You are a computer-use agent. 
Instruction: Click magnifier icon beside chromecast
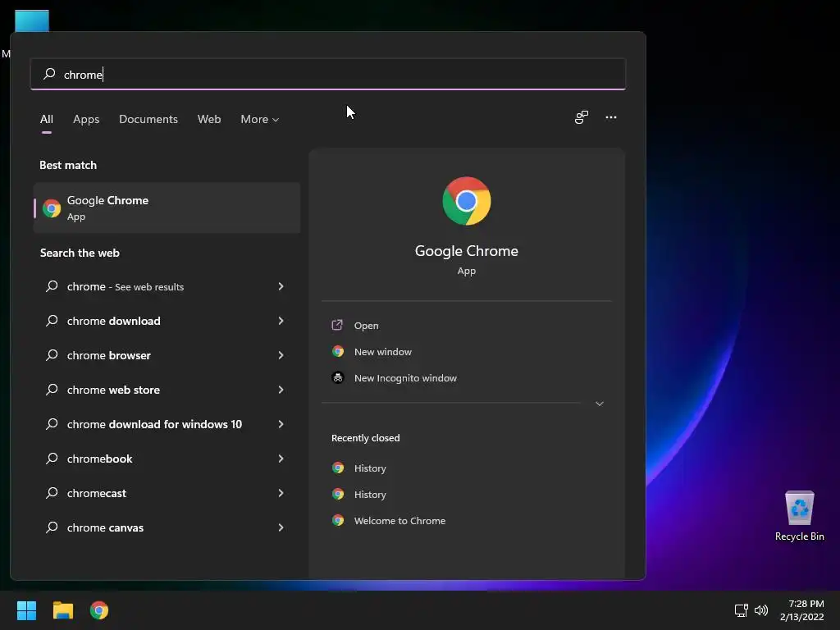pyautogui.click(x=52, y=493)
